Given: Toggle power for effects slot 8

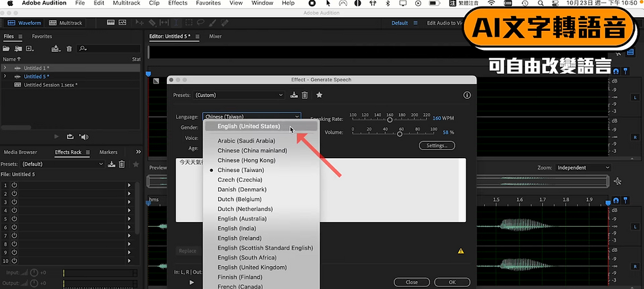Looking at the screenshot, I should tap(14, 244).
